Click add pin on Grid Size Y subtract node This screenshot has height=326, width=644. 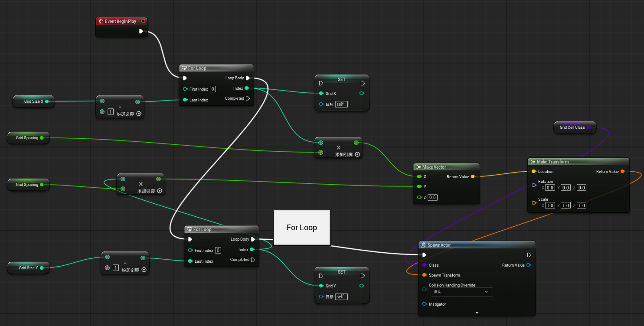coord(144,270)
